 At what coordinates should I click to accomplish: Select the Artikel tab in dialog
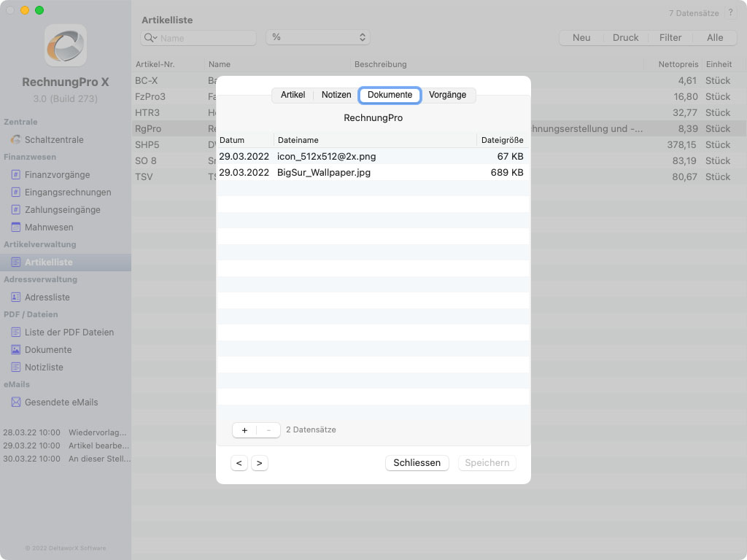click(293, 95)
